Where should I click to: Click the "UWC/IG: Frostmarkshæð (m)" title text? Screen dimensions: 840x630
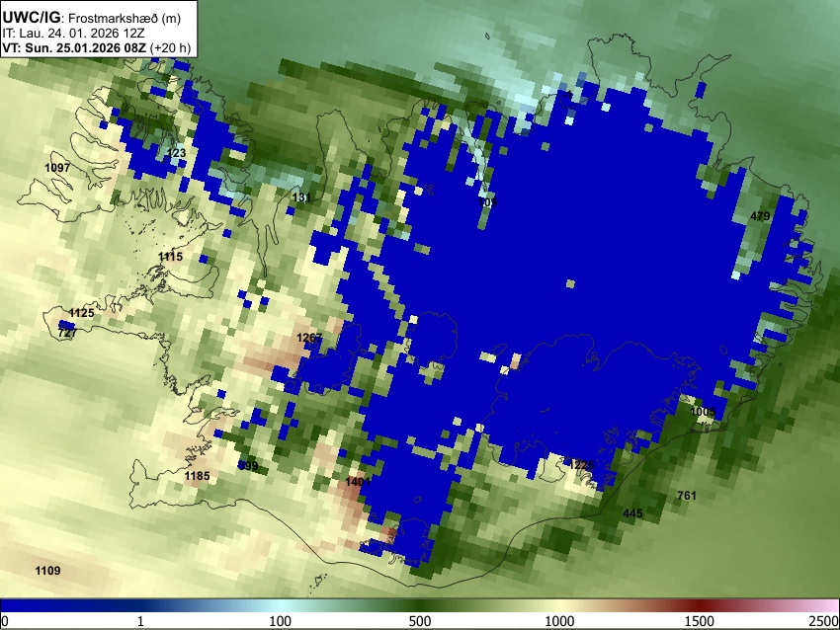point(91,18)
